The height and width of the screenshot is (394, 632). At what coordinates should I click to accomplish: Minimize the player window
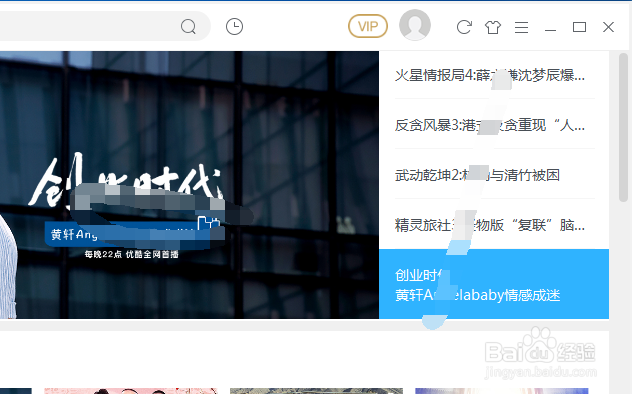[550, 30]
